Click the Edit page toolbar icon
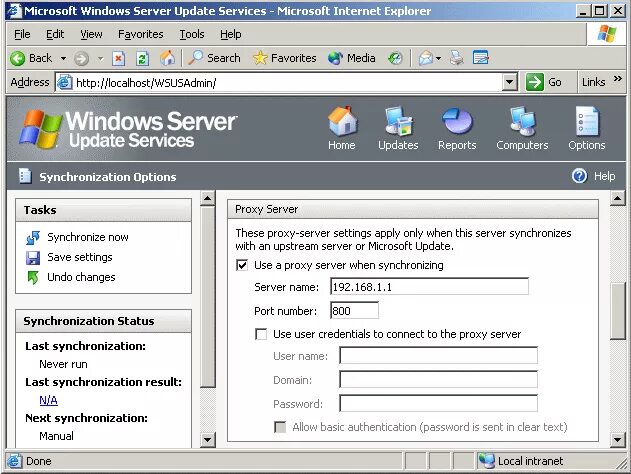This screenshot has height=474, width=631. pos(480,58)
